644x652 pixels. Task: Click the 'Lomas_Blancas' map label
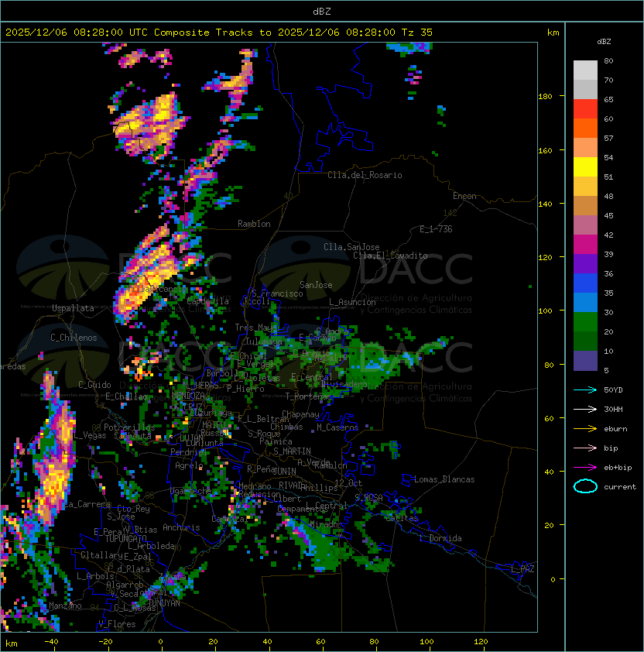(444, 479)
